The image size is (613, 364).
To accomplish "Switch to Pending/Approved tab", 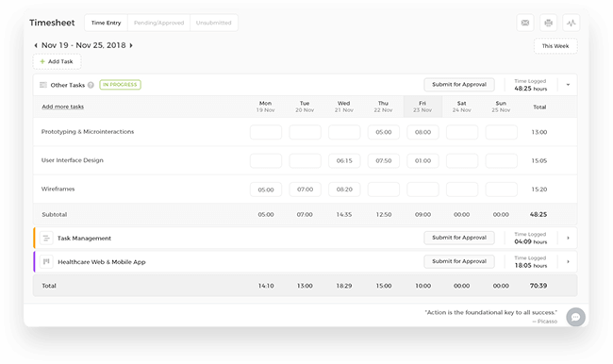I will (158, 23).
